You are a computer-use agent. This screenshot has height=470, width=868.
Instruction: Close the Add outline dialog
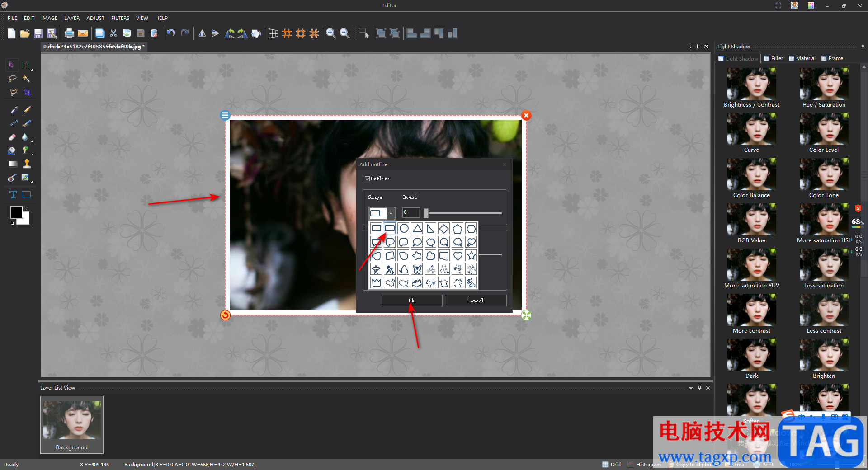[505, 164]
